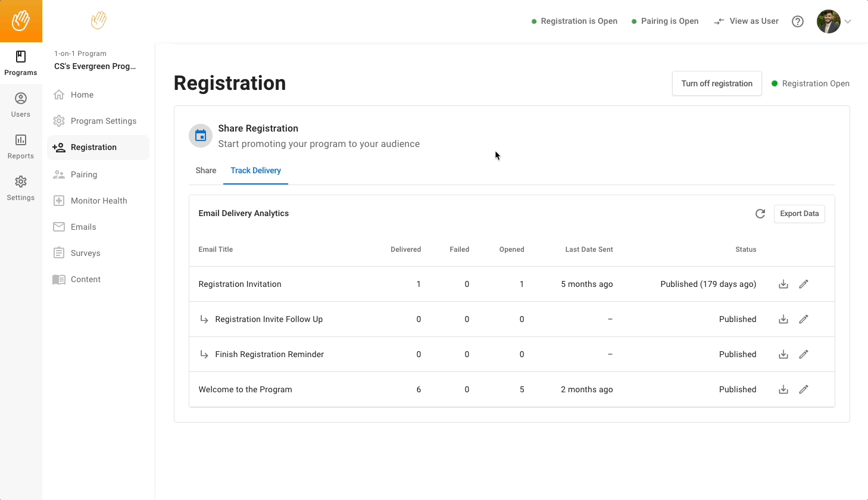Expand the profile menu chevron
The width and height of the screenshot is (868, 500).
[x=848, y=21]
